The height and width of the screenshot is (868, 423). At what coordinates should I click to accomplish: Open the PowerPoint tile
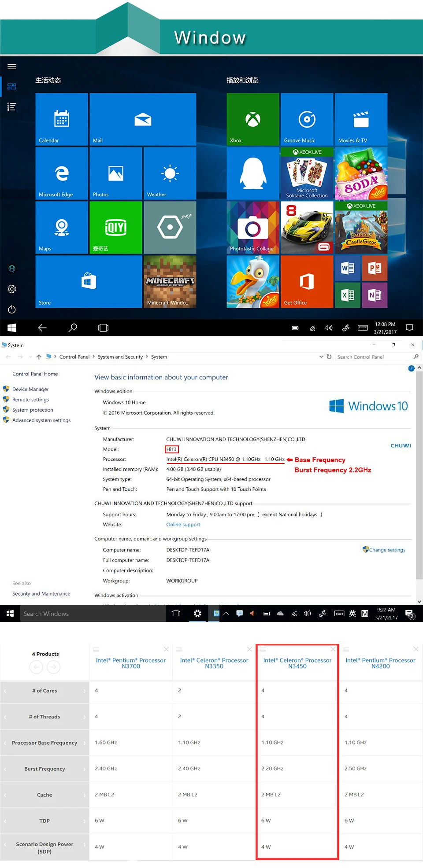point(375,268)
